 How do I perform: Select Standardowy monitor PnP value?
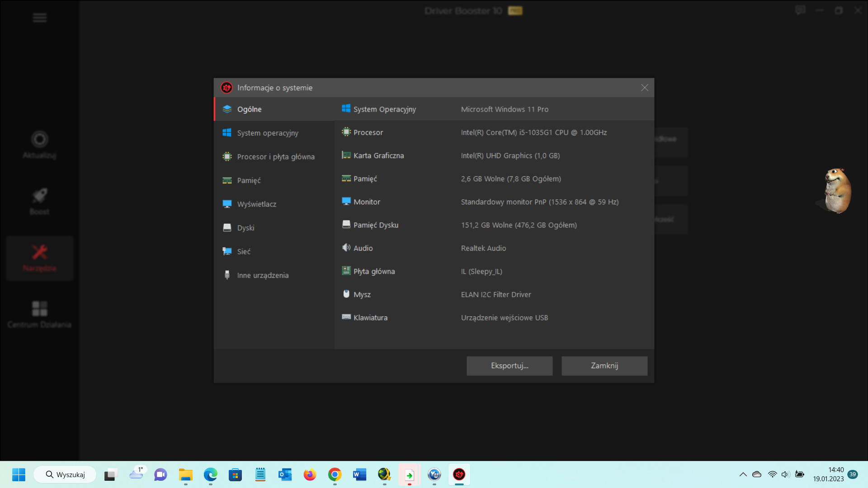click(540, 202)
